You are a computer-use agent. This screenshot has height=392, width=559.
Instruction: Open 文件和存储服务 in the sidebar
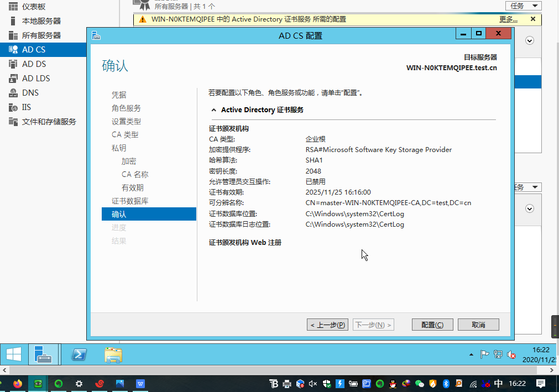43,122
